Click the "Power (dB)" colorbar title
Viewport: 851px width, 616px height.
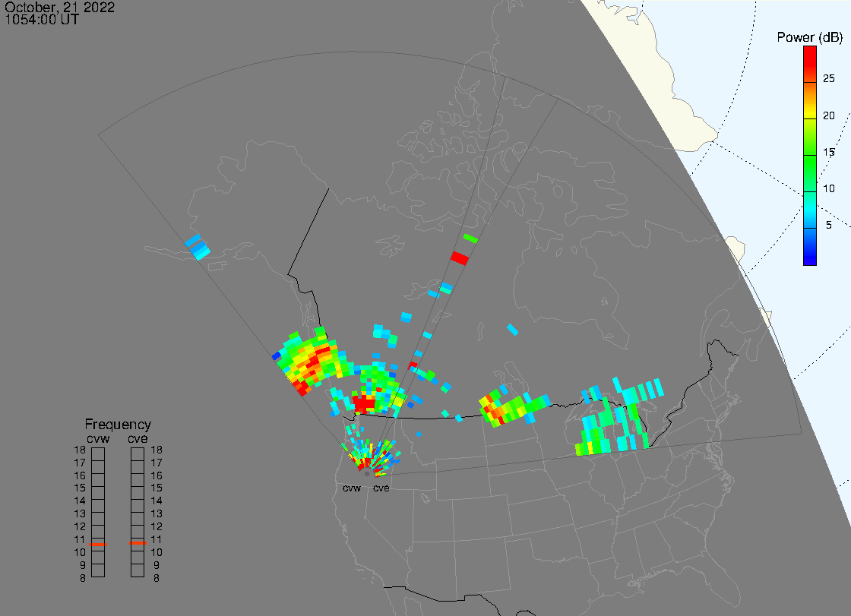[809, 37]
